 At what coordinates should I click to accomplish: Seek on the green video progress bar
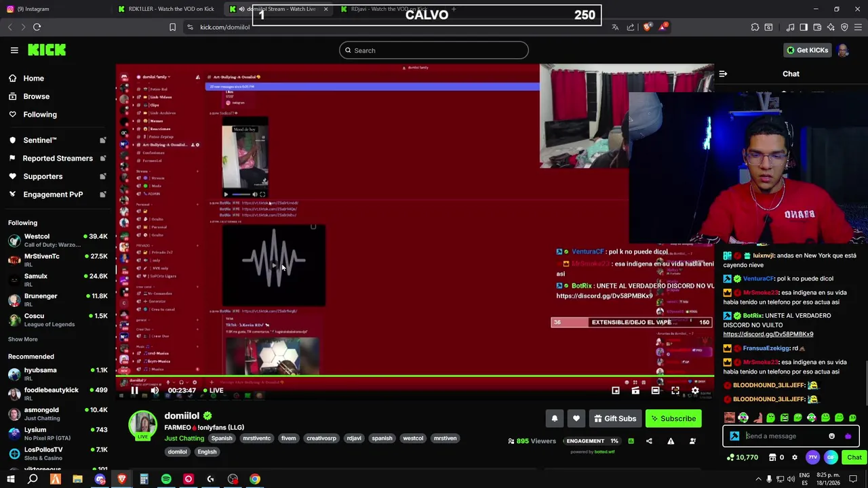[x=415, y=376]
